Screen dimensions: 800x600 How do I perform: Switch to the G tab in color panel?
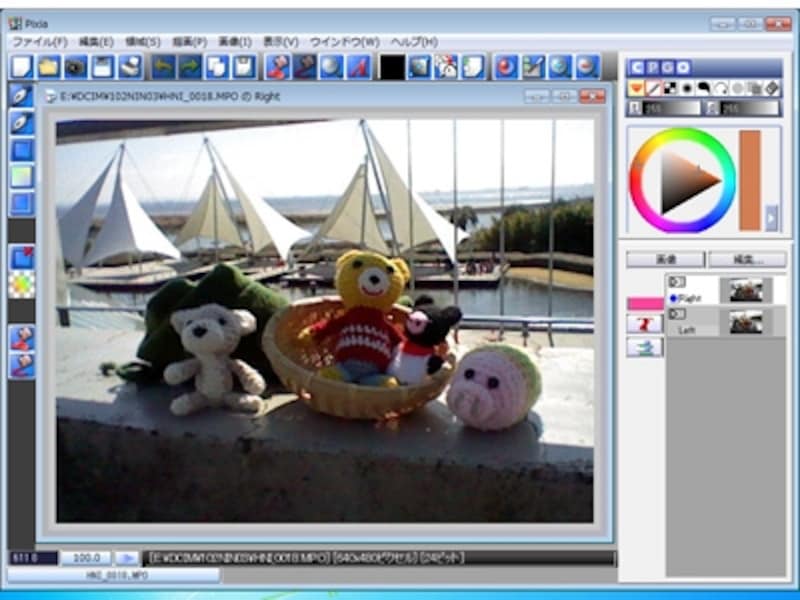point(668,67)
